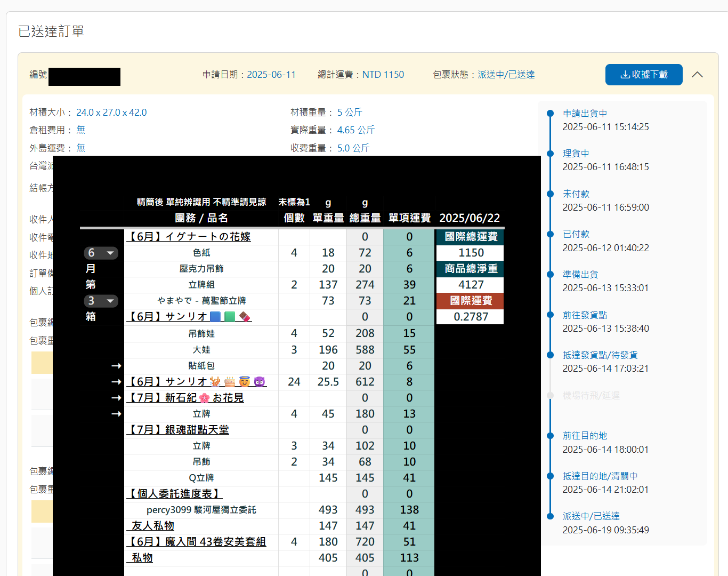
Task: Click the 前往目的地 status label
Action: [585, 435]
